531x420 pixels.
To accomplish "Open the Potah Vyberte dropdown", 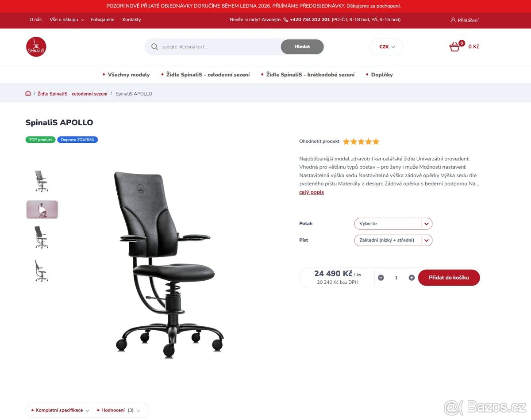I will click(x=393, y=224).
